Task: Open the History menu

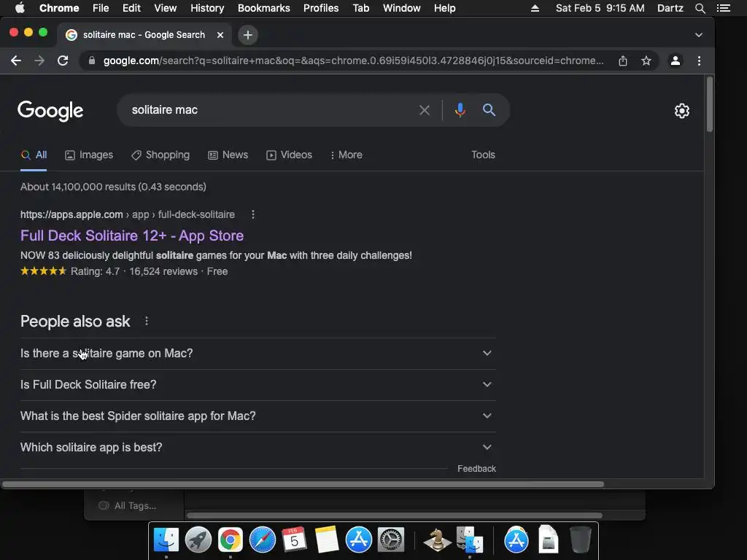Action: click(x=207, y=8)
